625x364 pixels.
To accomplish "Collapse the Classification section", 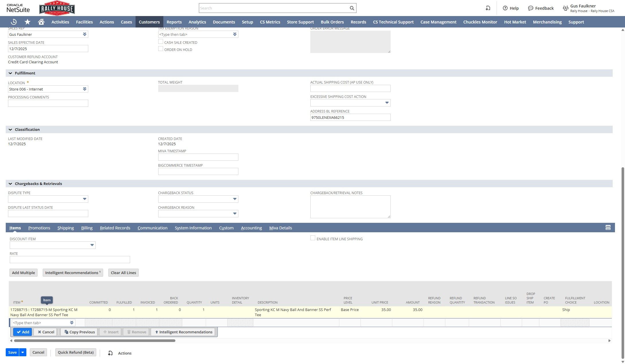I will 10,130.
